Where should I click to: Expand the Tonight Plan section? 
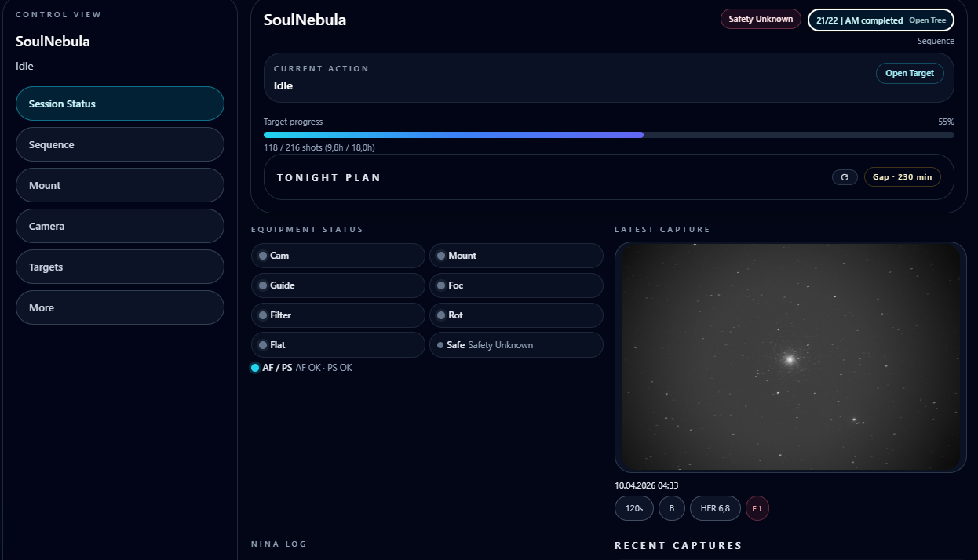pos(329,178)
